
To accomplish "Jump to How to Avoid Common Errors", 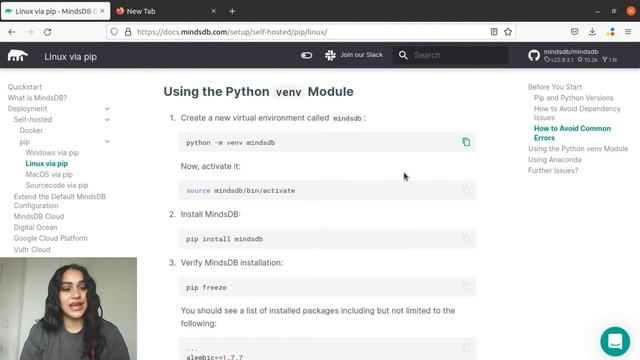I will [x=572, y=133].
